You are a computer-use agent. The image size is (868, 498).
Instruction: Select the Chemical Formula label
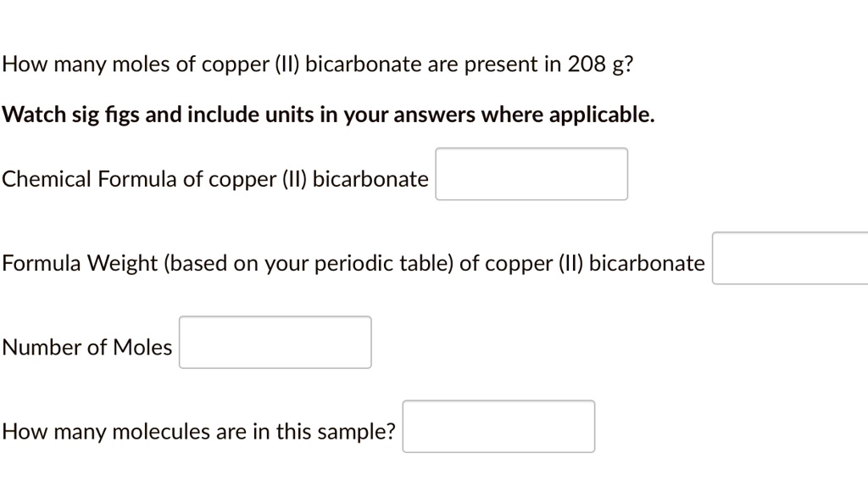214,179
